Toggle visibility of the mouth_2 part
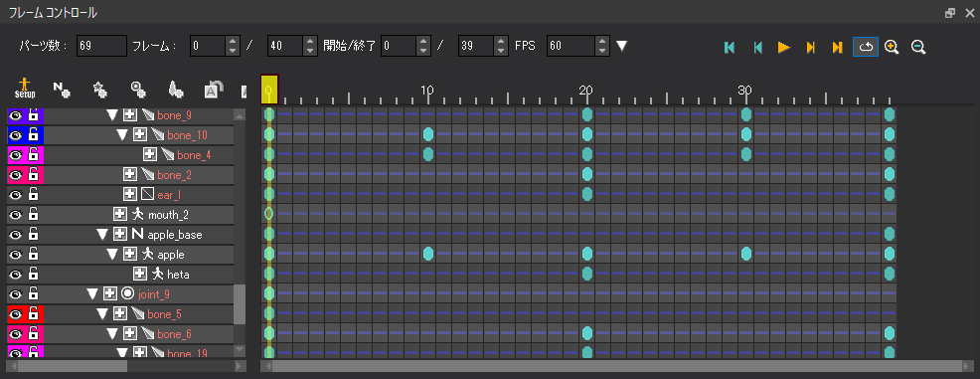Screen dimensions: 980x379 pos(16,215)
